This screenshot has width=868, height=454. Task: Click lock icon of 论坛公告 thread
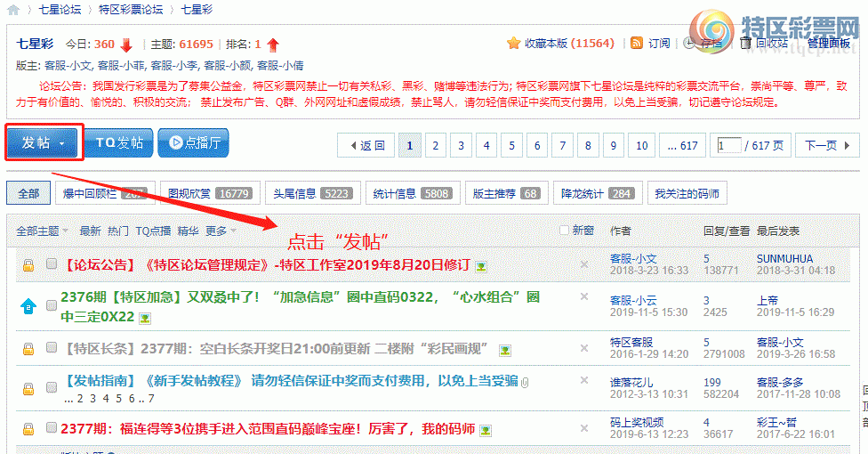coord(28,265)
